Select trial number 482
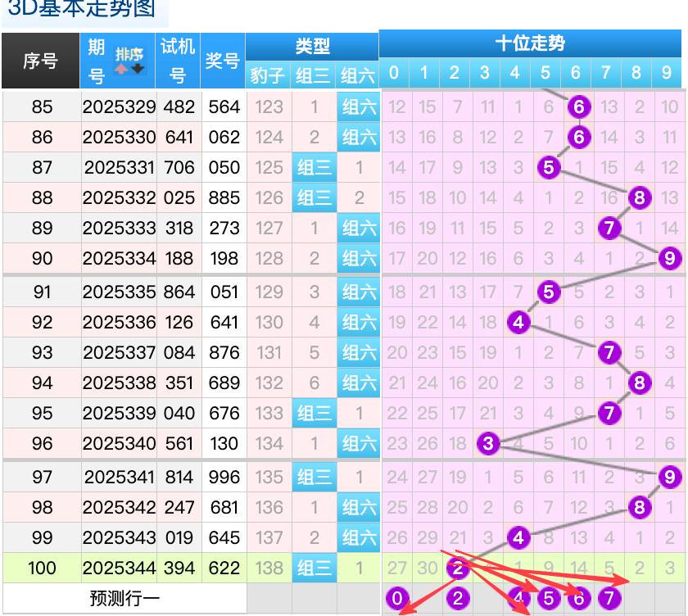Screen dimensions: 688x616 (x=179, y=106)
